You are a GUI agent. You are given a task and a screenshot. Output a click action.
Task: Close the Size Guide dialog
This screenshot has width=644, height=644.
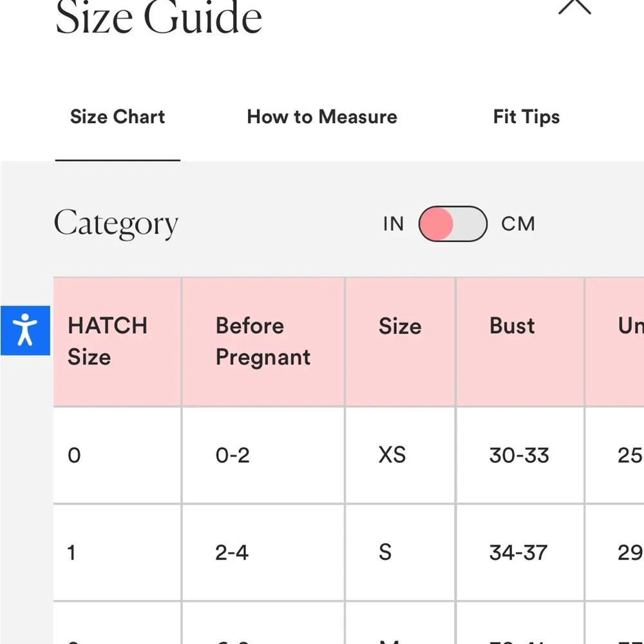(x=574, y=6)
